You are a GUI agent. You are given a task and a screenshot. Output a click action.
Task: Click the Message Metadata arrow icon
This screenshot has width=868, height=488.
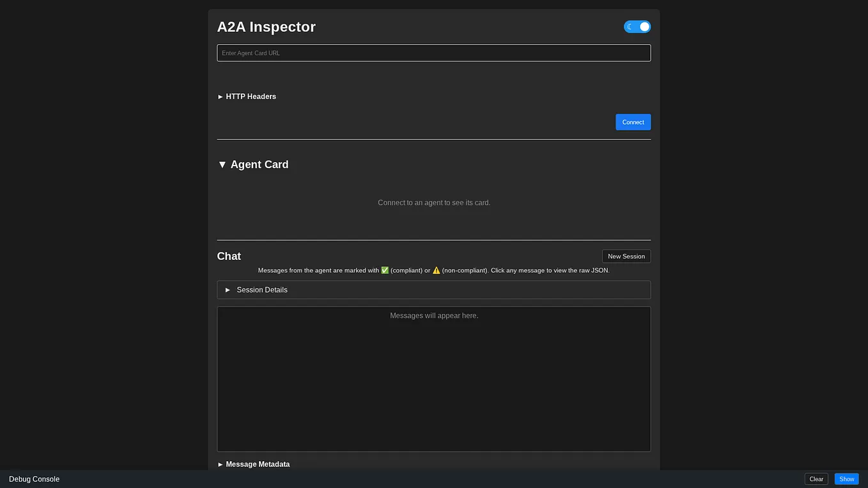click(x=221, y=464)
